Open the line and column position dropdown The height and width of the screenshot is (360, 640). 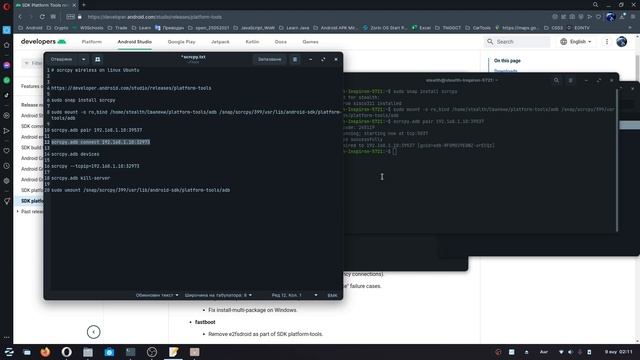(294, 295)
